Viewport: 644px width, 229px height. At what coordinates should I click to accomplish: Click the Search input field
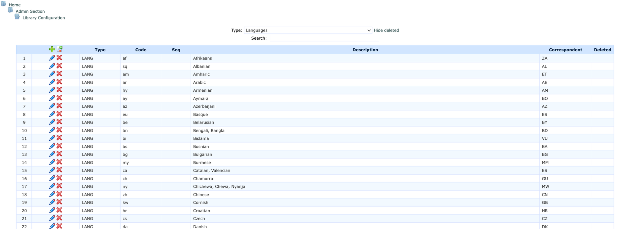pyautogui.click(x=324, y=38)
